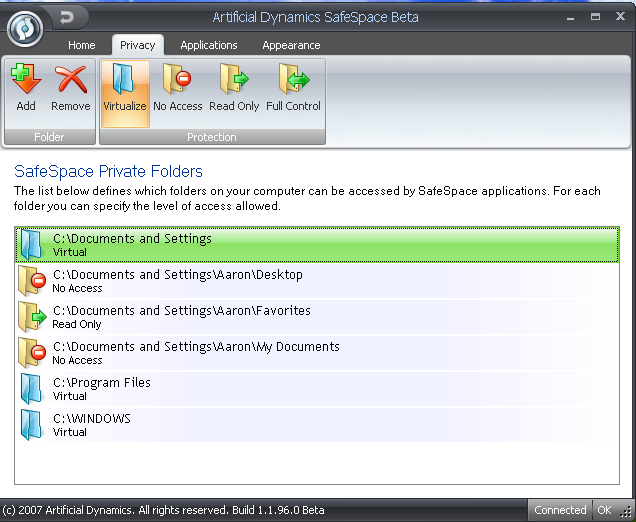Open the Applications tab
636x522 pixels.
pos(209,45)
